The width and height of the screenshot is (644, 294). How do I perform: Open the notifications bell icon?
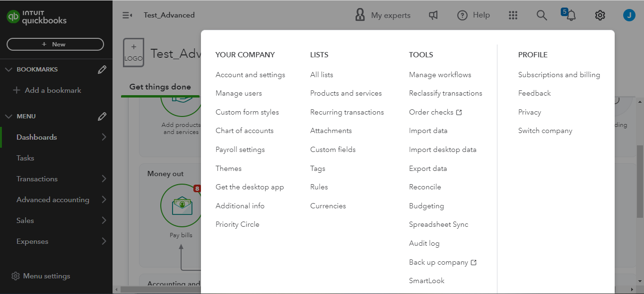click(x=571, y=15)
